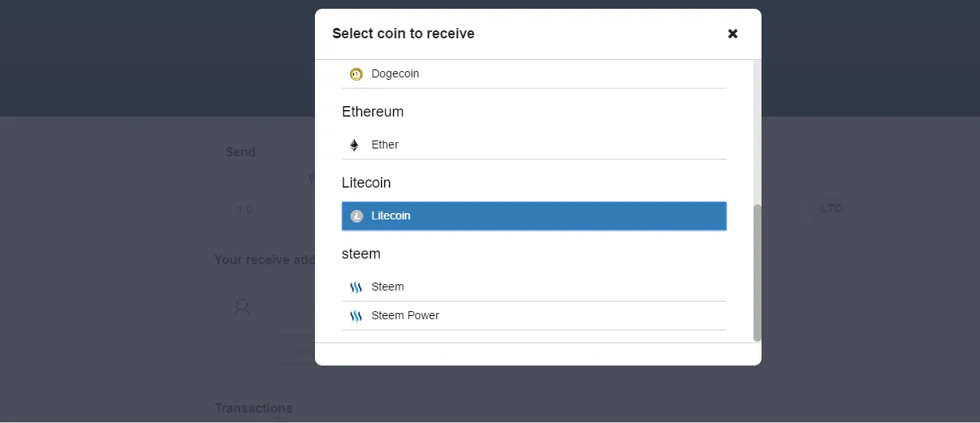Viewport: 980px width, 423px height.
Task: Click the Select coin to receive title
Action: pyautogui.click(x=403, y=34)
